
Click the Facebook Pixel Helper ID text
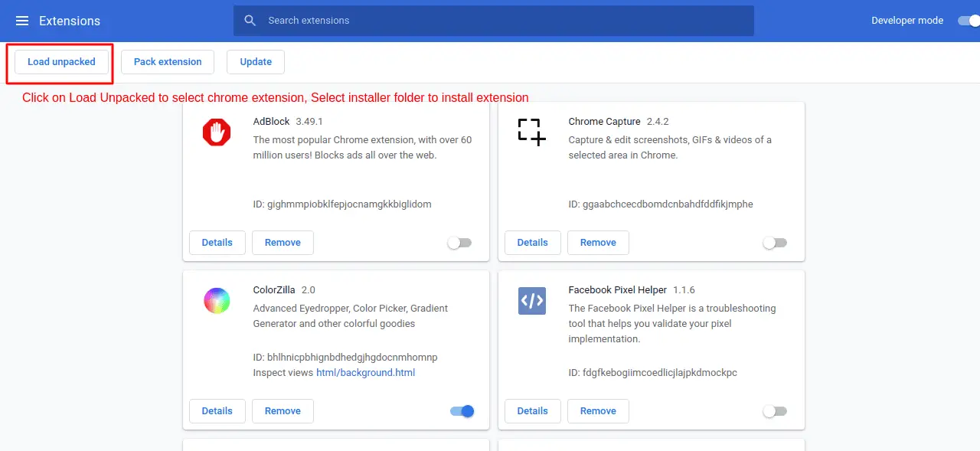coord(653,373)
